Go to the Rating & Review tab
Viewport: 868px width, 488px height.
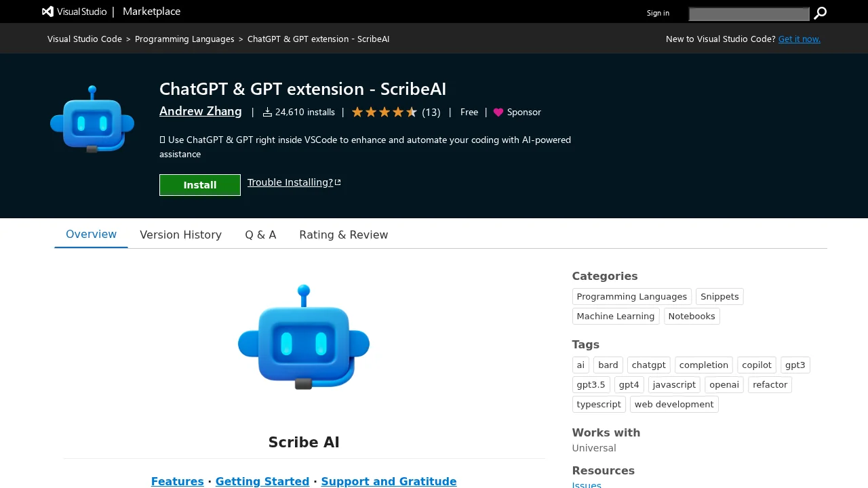pos(343,235)
